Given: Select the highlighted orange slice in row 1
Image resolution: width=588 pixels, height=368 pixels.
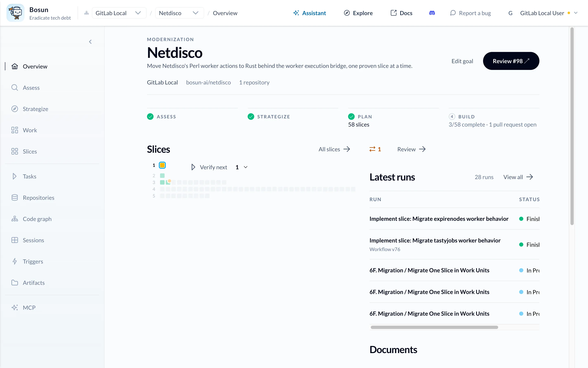Looking at the screenshot, I should click(x=162, y=165).
